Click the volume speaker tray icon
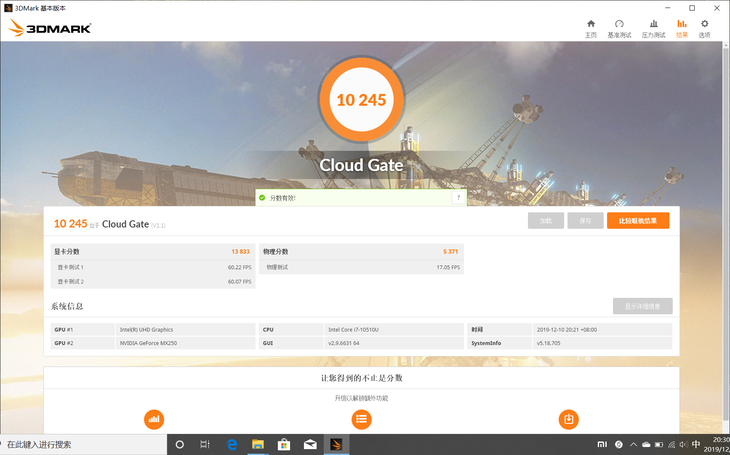730x455 pixels. tap(683, 444)
